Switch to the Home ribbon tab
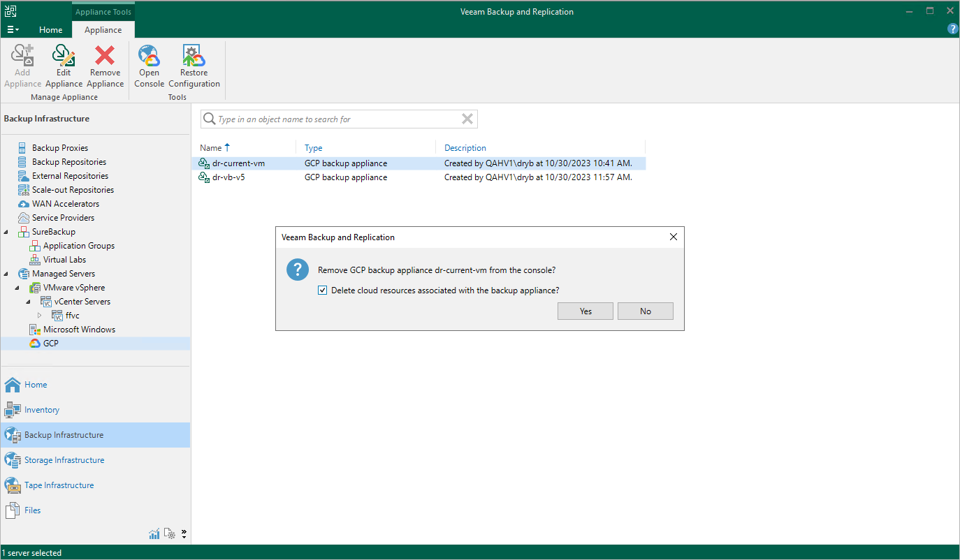This screenshot has height=560, width=960. [x=50, y=30]
